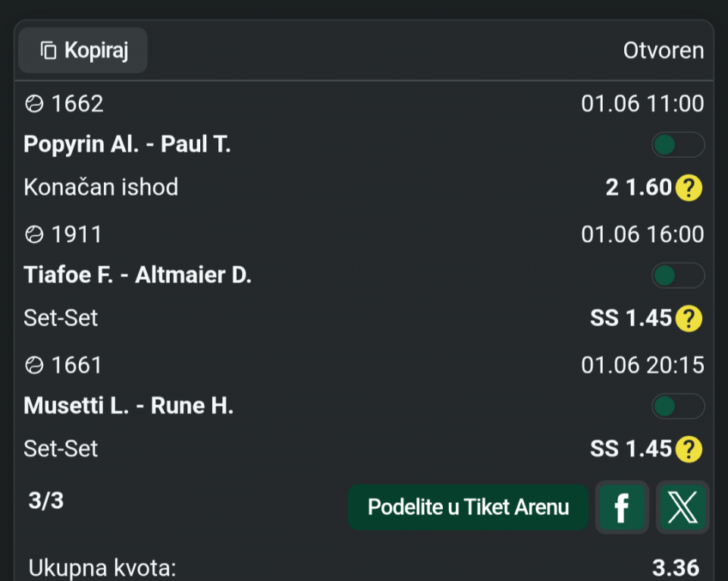
Task: Select the Tiafoe F. - Altmaier D. match
Action: pos(138,275)
